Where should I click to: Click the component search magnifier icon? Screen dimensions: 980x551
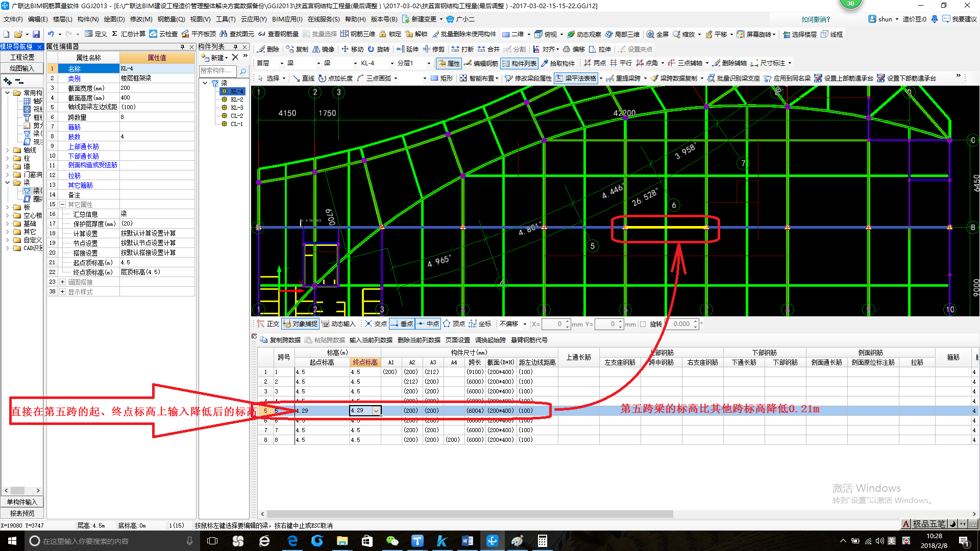pyautogui.click(x=243, y=71)
